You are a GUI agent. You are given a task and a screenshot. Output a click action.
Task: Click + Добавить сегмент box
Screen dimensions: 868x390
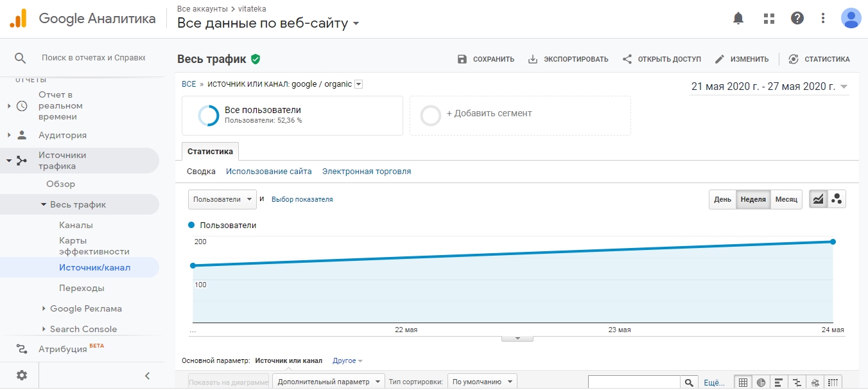[520, 116]
